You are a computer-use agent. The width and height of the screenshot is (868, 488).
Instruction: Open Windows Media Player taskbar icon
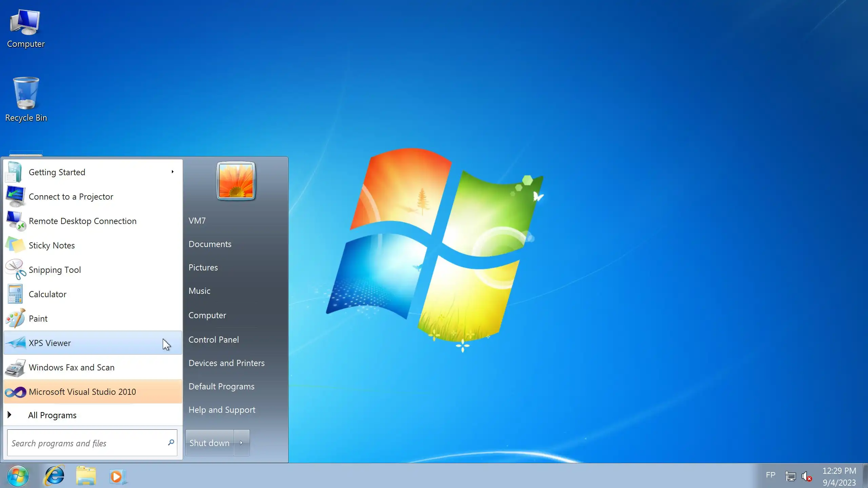pyautogui.click(x=117, y=476)
